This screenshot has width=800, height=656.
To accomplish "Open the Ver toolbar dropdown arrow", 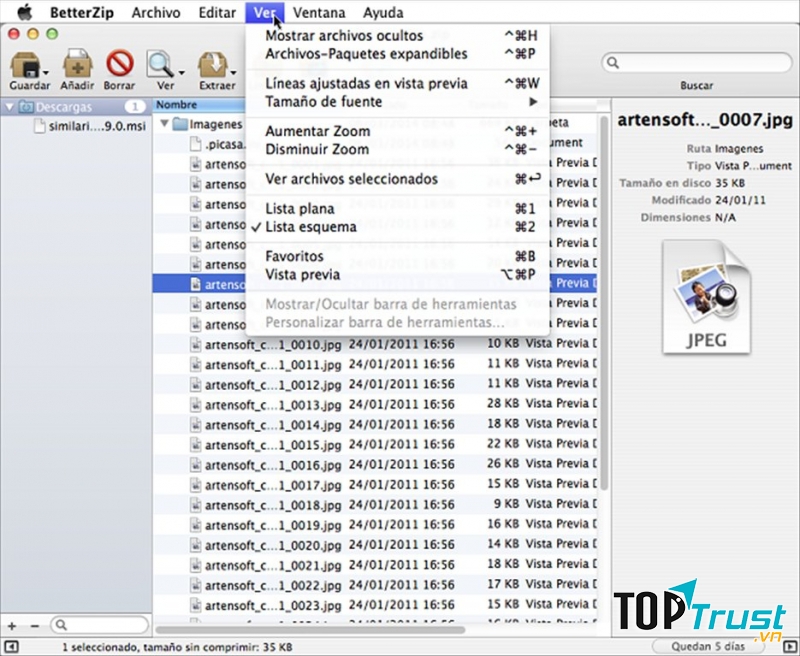I will (181, 72).
